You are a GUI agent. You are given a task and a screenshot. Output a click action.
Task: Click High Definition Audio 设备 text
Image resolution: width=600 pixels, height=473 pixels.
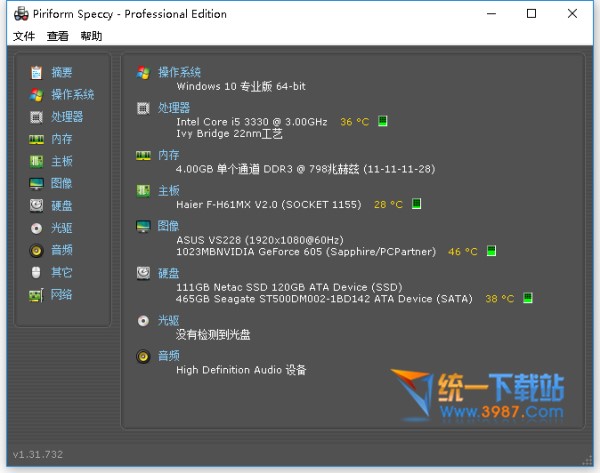point(241,370)
